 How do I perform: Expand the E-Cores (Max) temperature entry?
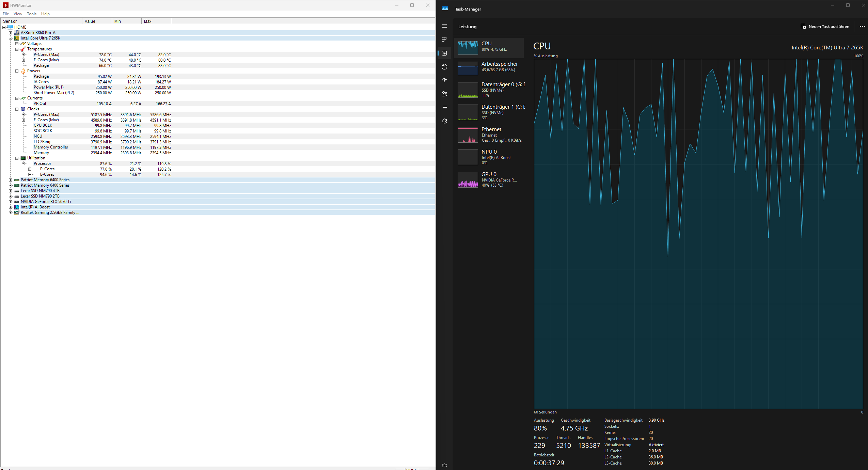pos(23,60)
